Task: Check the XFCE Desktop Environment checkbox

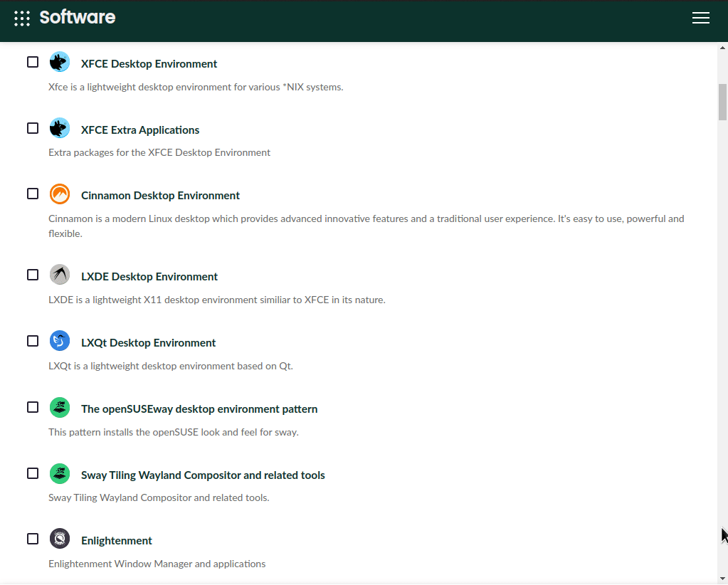Action: pos(33,62)
